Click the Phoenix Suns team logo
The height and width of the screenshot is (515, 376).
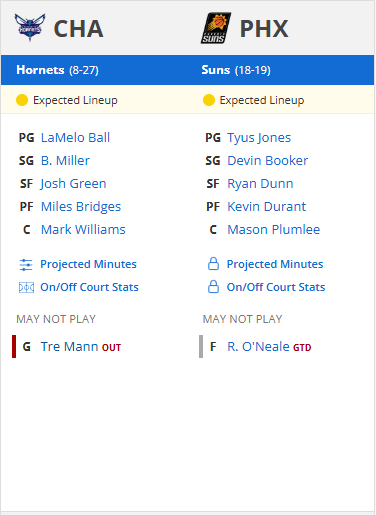[x=216, y=28]
